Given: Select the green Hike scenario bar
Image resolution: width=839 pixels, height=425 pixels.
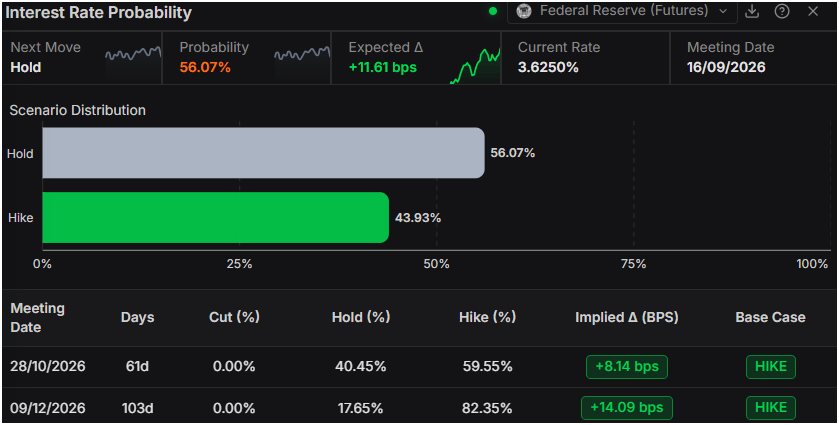Looking at the screenshot, I should pyautogui.click(x=215, y=217).
